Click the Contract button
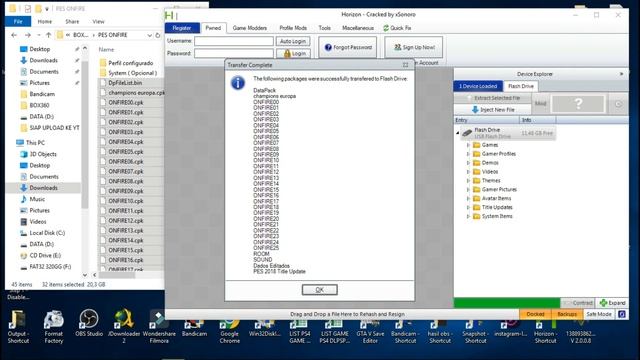This screenshot has width=640, height=360. [x=578, y=303]
